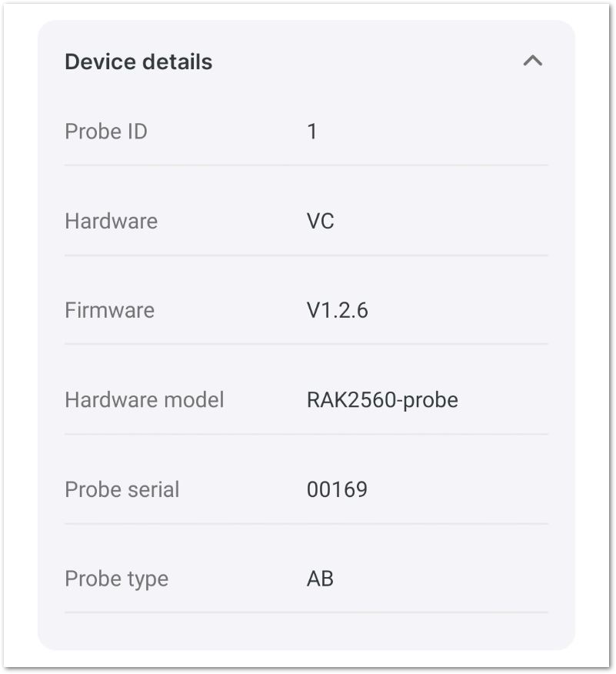Image resolution: width=616 pixels, height=674 pixels.
Task: Click the Device details heading
Action: pos(138,62)
